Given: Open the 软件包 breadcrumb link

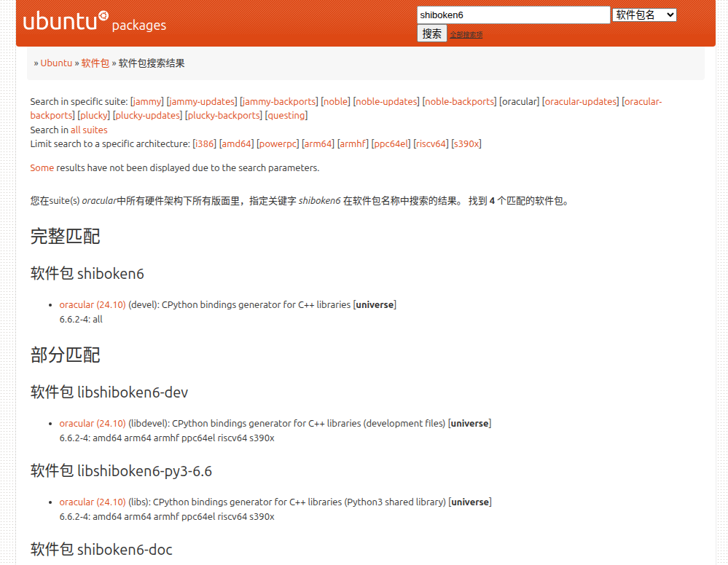Looking at the screenshot, I should coord(95,63).
